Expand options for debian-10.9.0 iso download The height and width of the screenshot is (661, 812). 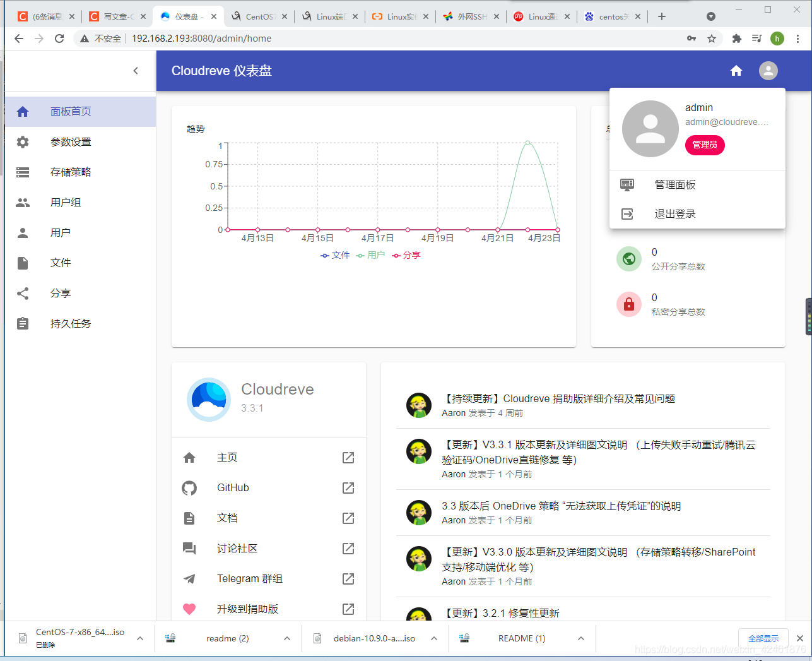[x=434, y=638]
